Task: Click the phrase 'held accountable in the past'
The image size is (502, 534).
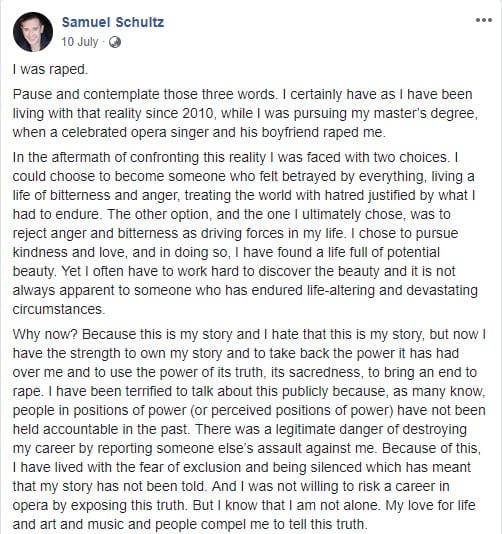Action: (x=100, y=429)
